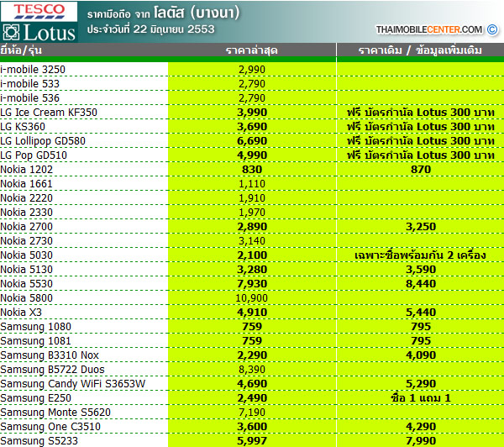The height and width of the screenshot is (447, 504).
Task: Click the Samsung Monte S5620 name
Action: point(55,412)
